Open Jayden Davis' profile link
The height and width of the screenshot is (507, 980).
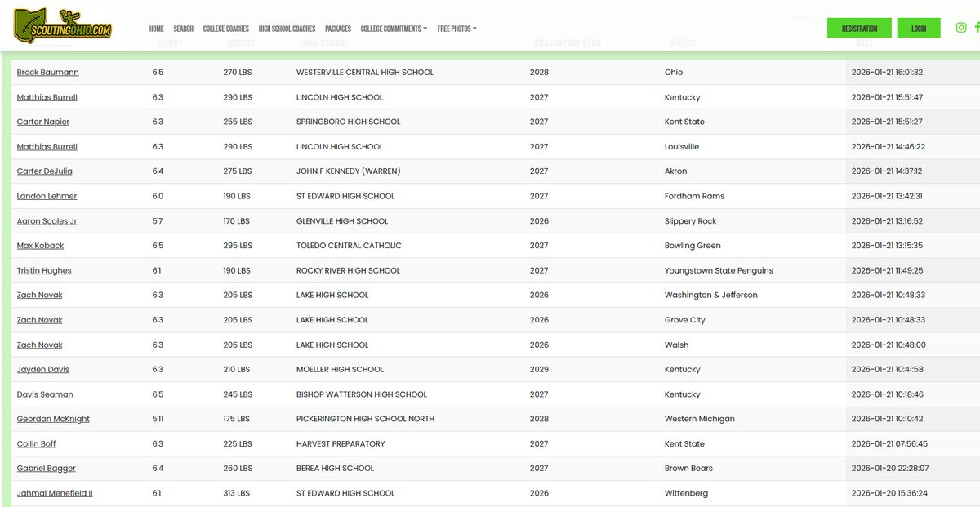pos(43,370)
